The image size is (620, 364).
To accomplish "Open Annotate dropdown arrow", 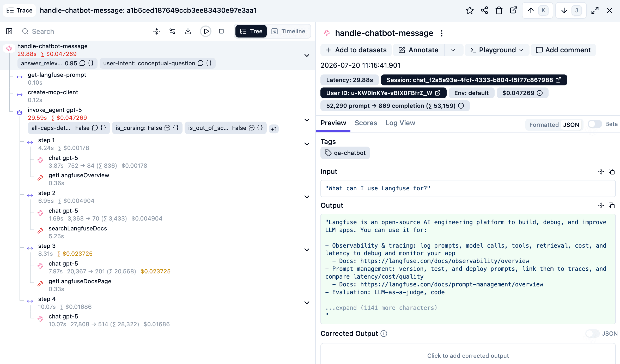I will pyautogui.click(x=453, y=50).
